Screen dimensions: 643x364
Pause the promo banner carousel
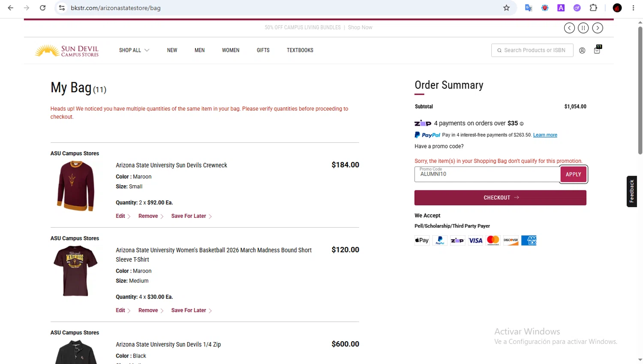[x=583, y=28]
